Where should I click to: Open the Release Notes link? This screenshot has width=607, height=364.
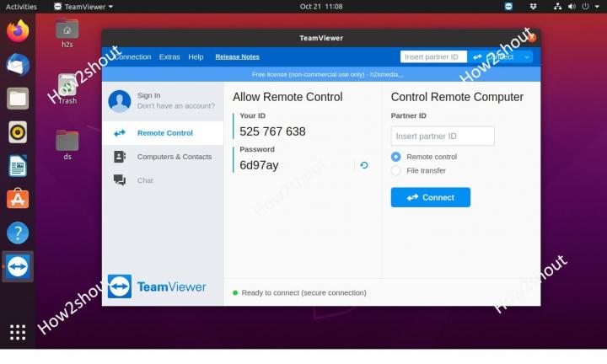coord(237,57)
